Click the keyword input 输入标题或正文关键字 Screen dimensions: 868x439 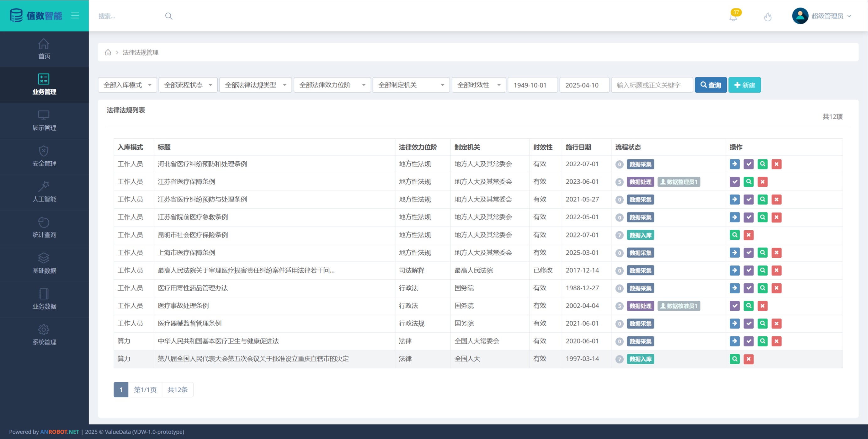[651, 85]
